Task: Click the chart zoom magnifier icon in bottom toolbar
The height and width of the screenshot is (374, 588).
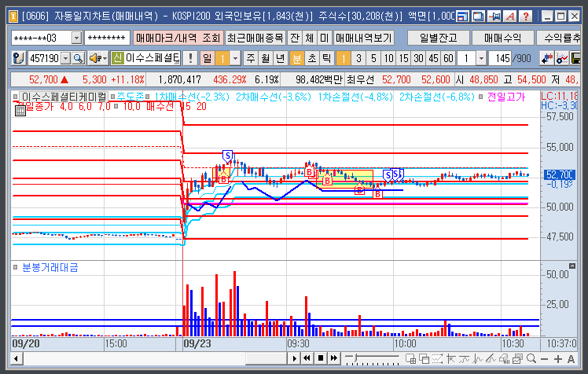Action: [531, 358]
